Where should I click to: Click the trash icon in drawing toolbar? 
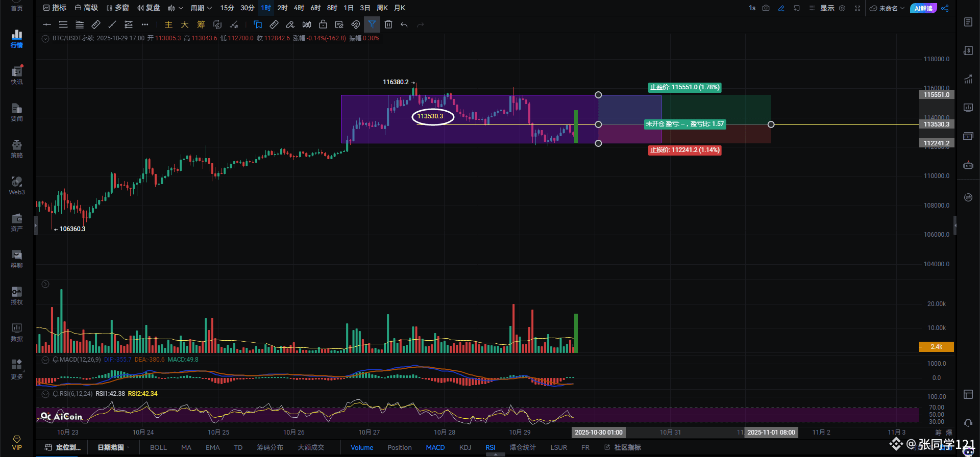coord(388,24)
